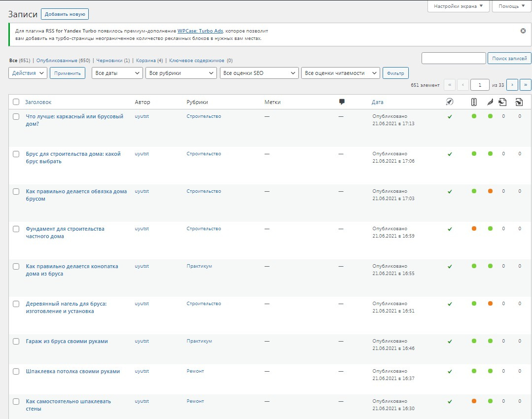532x419 pixels.
Task: Go to the last page with double arrow
Action: [525, 85]
